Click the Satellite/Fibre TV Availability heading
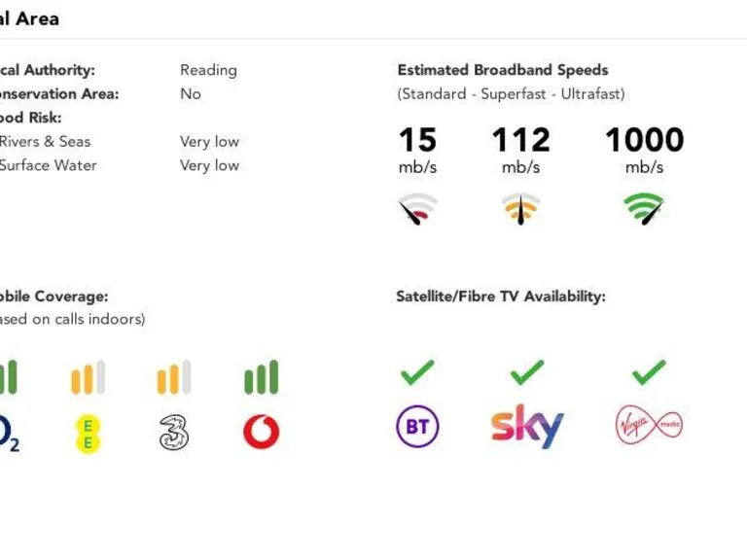747x560 pixels. [500, 297]
